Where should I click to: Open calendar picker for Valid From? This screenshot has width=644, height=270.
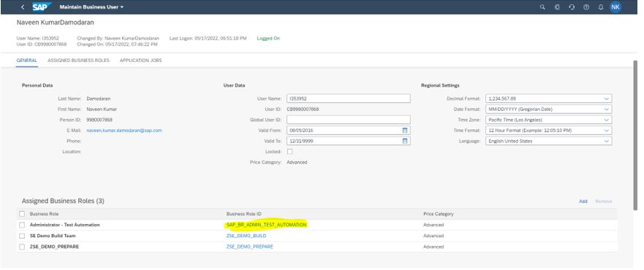point(404,131)
